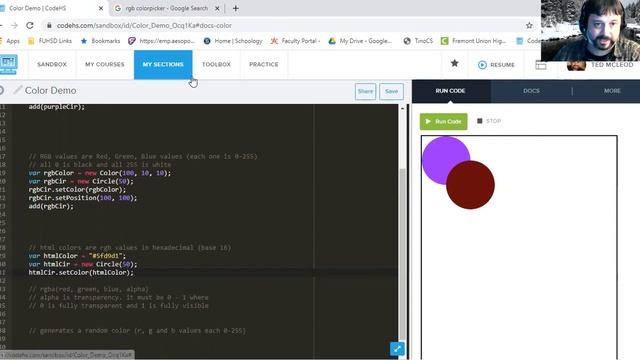Open the Sandbox nav item
The width and height of the screenshot is (640, 360).
52,64
